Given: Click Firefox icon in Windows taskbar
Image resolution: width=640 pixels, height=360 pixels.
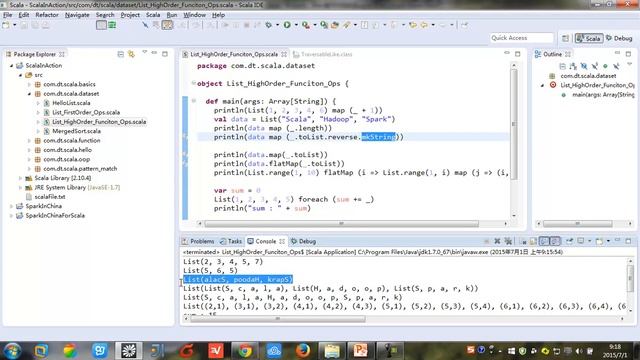Looking at the screenshot, I should (x=302, y=351).
